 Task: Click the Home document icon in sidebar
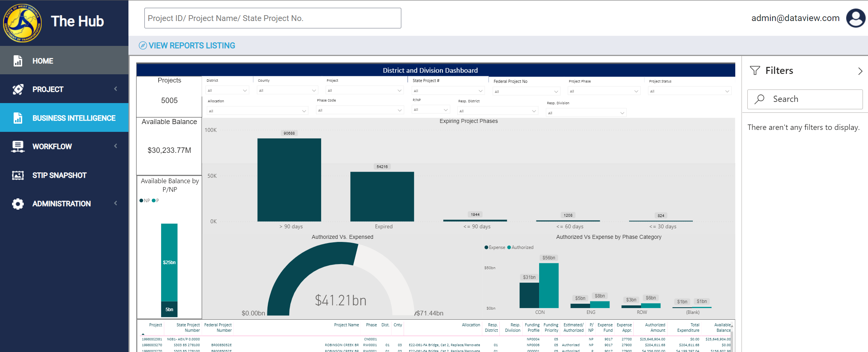click(x=18, y=61)
